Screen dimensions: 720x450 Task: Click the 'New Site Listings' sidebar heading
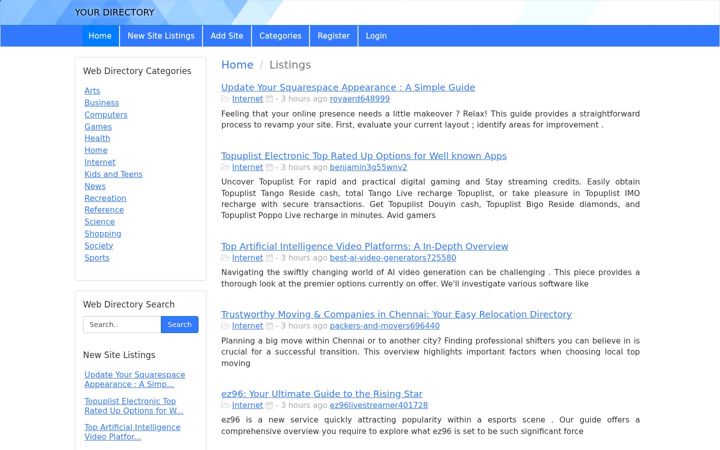[119, 355]
